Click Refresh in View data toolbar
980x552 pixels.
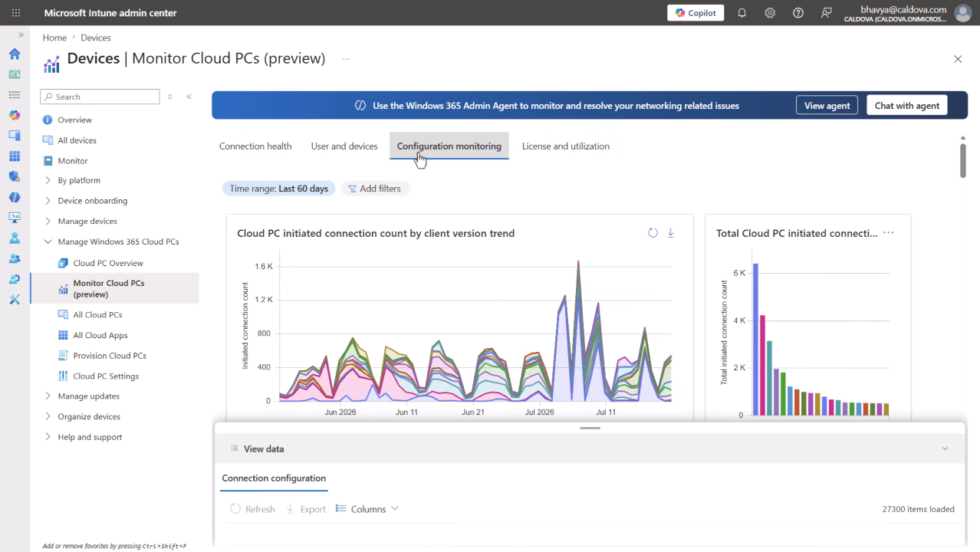252,509
